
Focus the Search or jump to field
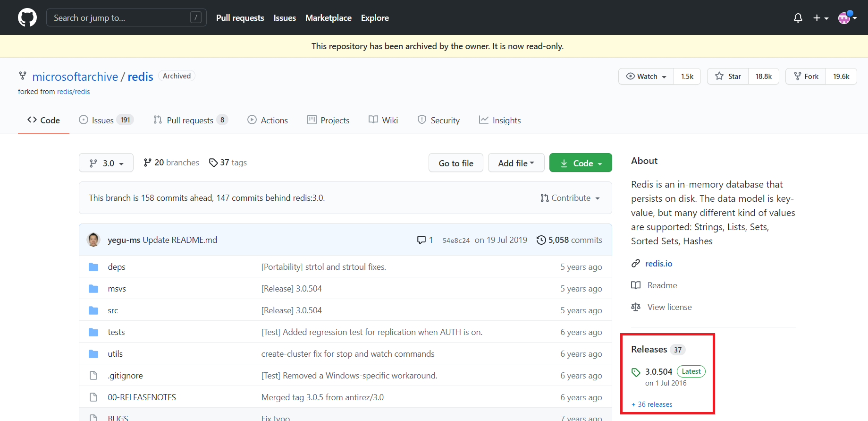126,18
